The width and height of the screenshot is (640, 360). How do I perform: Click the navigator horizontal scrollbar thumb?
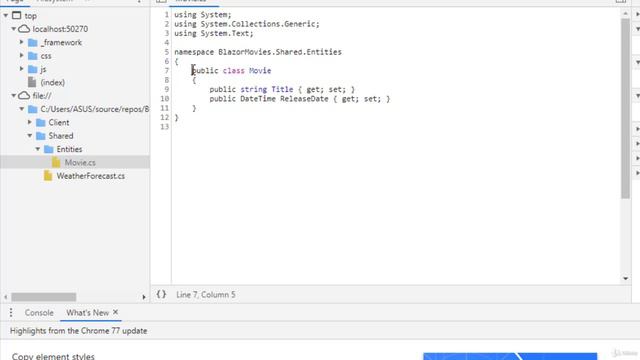44,297
